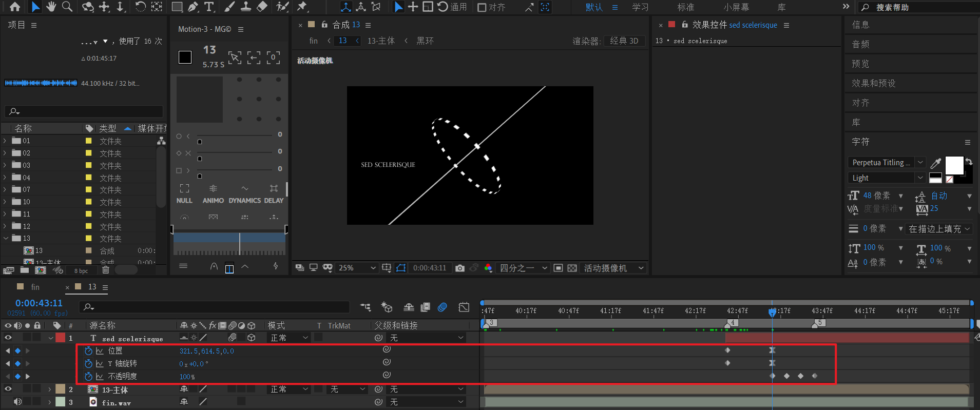Add position keyframe at current time

point(17,351)
